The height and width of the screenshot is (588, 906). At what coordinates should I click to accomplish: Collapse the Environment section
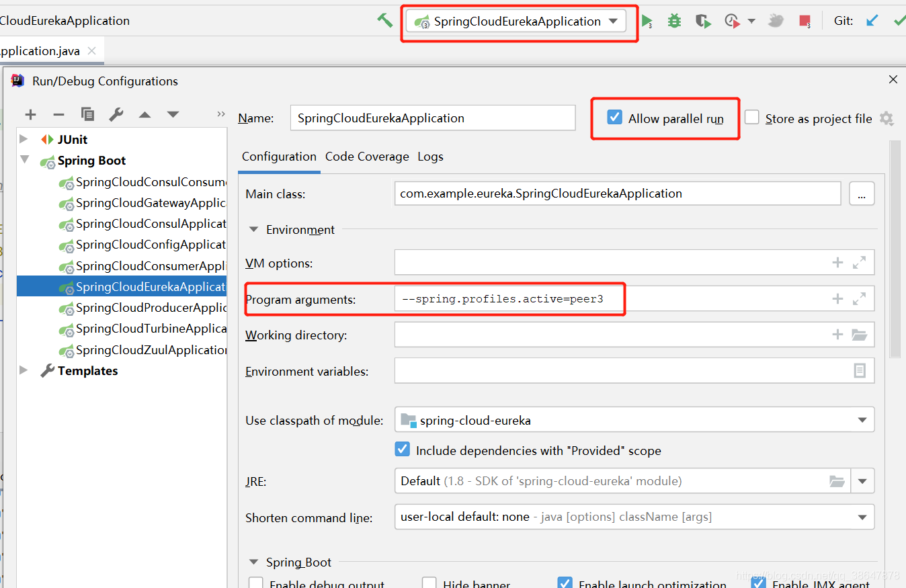253,229
